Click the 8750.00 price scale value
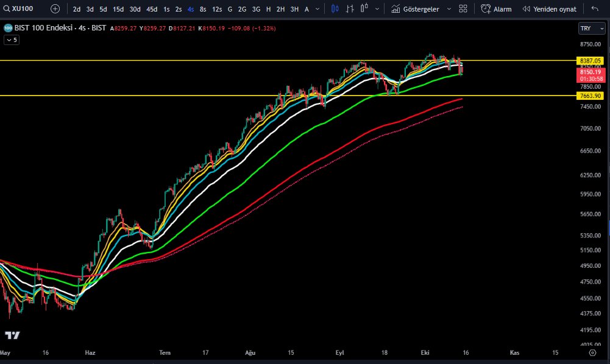The image size is (610, 364). click(x=590, y=44)
